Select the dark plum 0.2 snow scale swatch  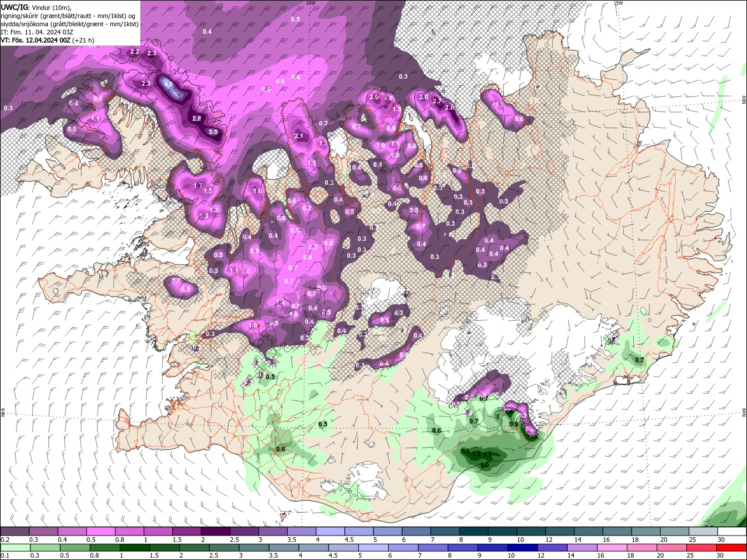coord(15,531)
